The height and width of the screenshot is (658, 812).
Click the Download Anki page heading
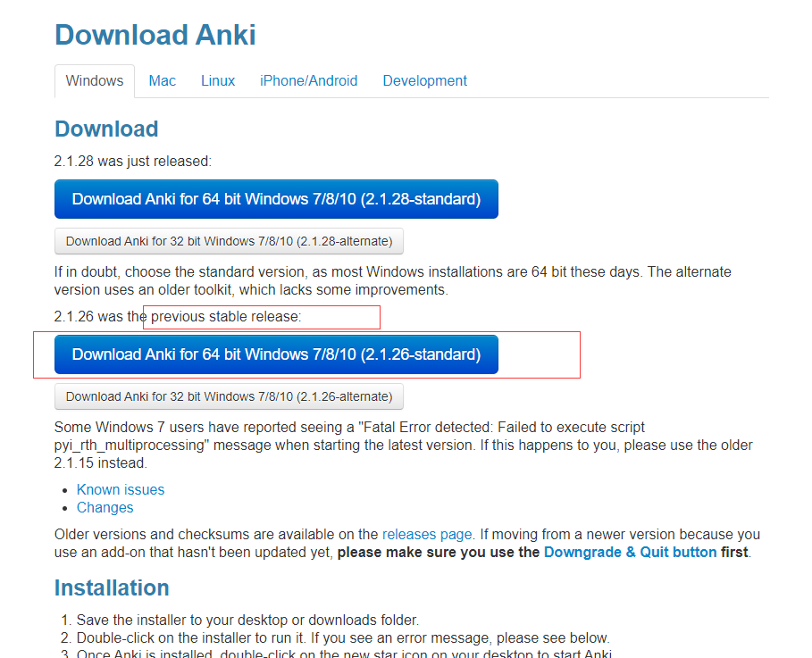(x=155, y=35)
